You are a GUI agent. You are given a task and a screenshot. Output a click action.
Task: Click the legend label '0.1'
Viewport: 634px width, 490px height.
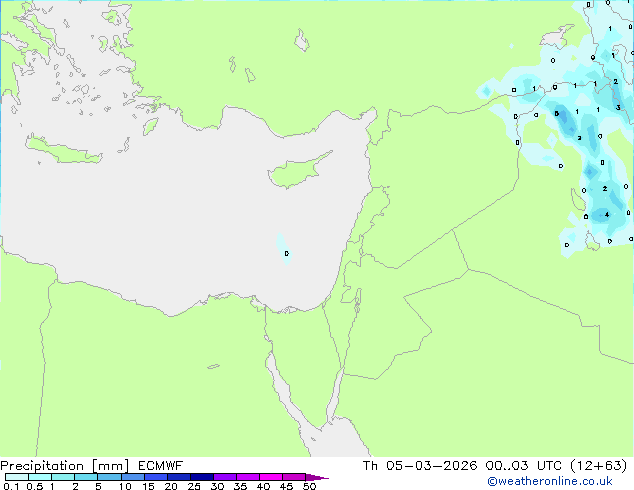tap(11, 486)
